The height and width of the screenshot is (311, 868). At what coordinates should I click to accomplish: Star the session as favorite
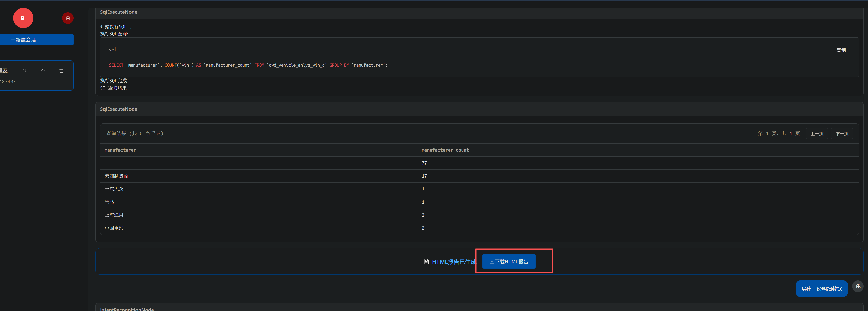(x=43, y=71)
